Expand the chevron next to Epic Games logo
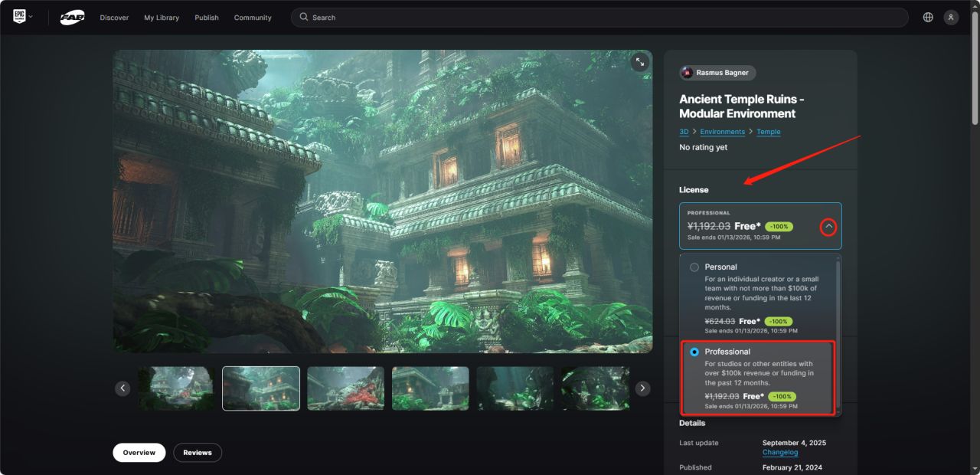The image size is (980, 475). pos(31,17)
